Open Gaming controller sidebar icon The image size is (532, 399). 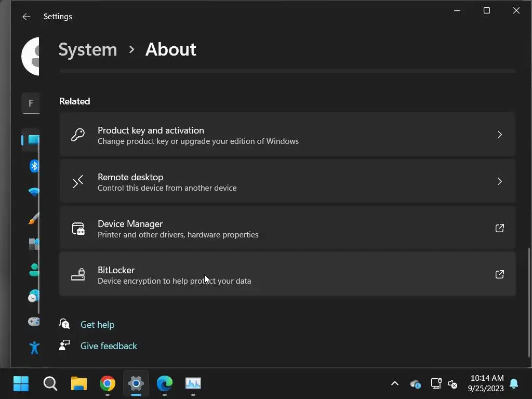tap(34, 321)
